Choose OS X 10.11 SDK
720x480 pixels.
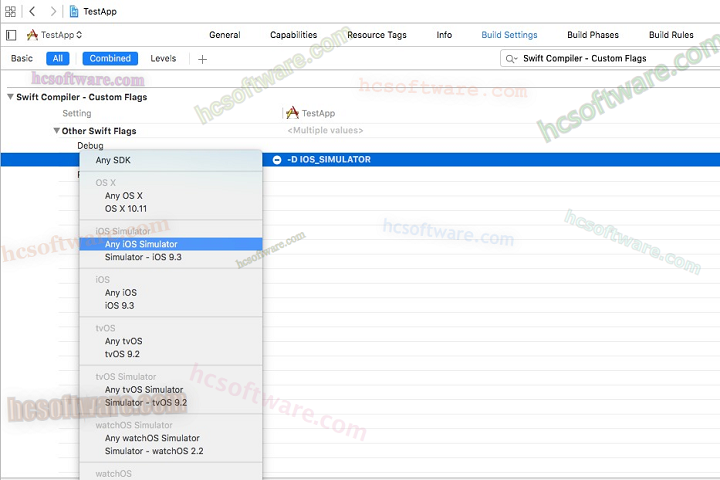pos(171,209)
